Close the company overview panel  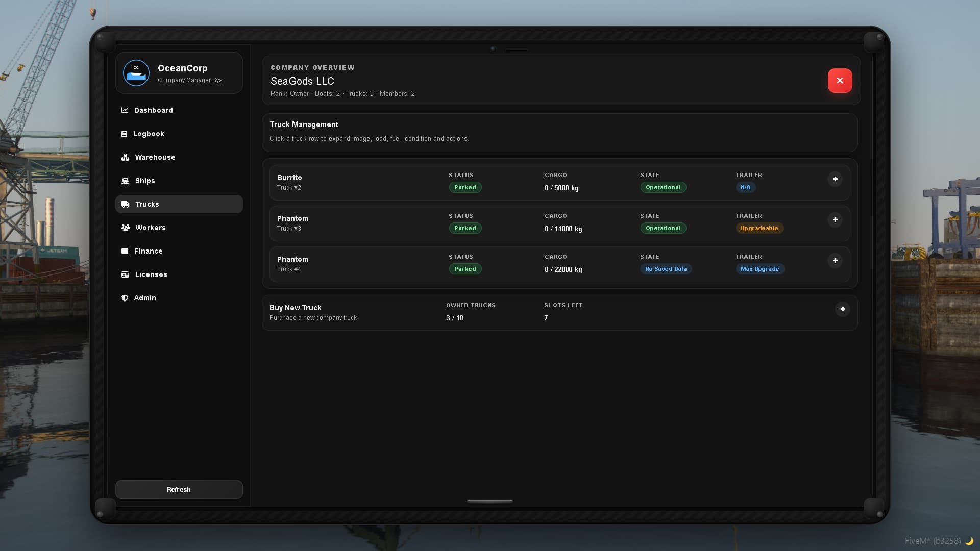point(840,81)
